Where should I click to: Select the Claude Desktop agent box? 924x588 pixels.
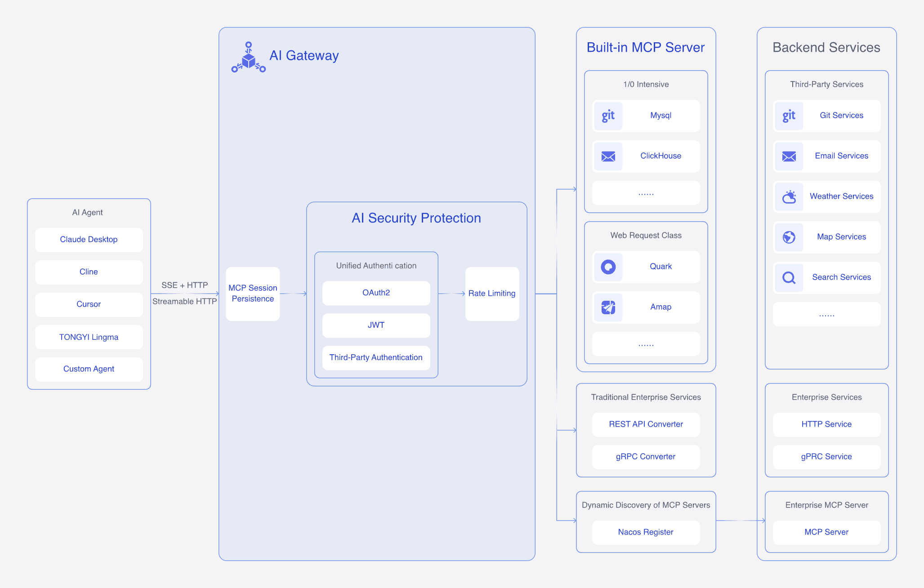pyautogui.click(x=89, y=240)
